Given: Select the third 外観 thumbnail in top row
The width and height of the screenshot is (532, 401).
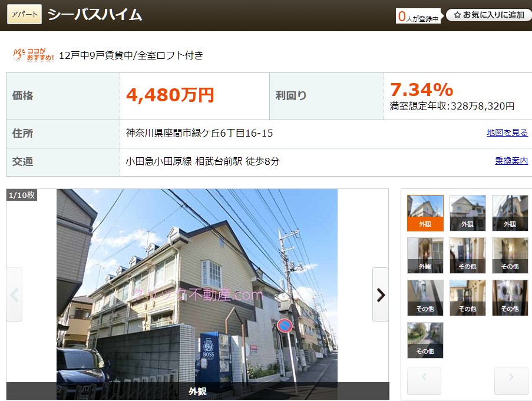Looking at the screenshot, I should 510,213.
